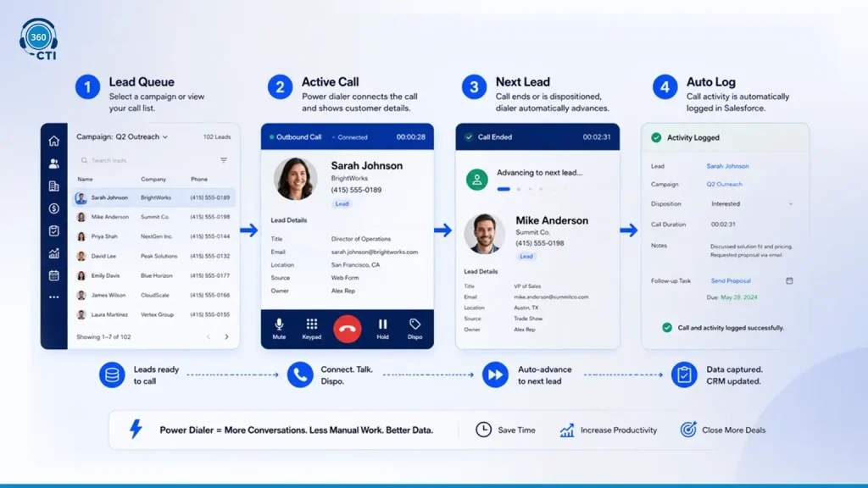Image resolution: width=868 pixels, height=488 pixels.
Task: Click the Data captured clipboard icon
Action: 684,375
